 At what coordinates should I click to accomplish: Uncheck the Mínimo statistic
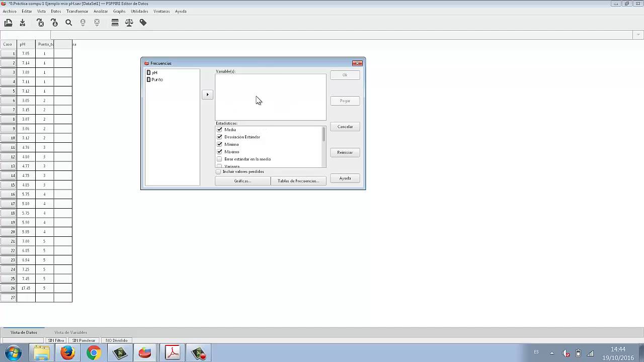pos(219,144)
